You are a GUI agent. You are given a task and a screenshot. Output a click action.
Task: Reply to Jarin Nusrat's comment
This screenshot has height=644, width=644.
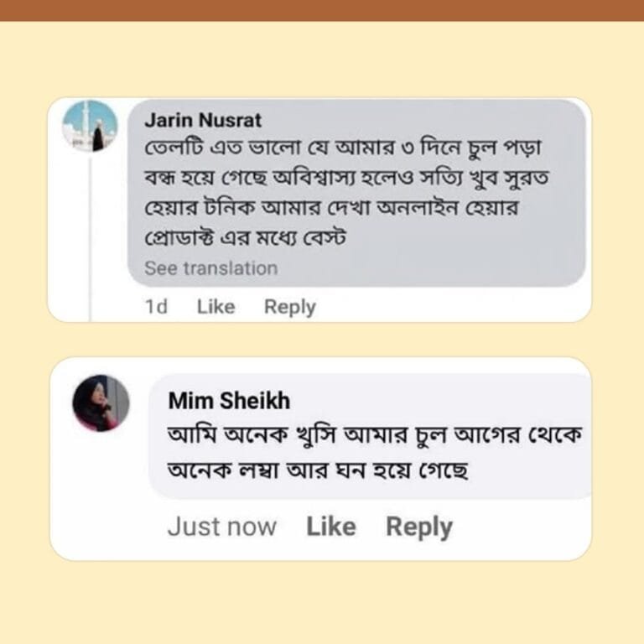[289, 308]
